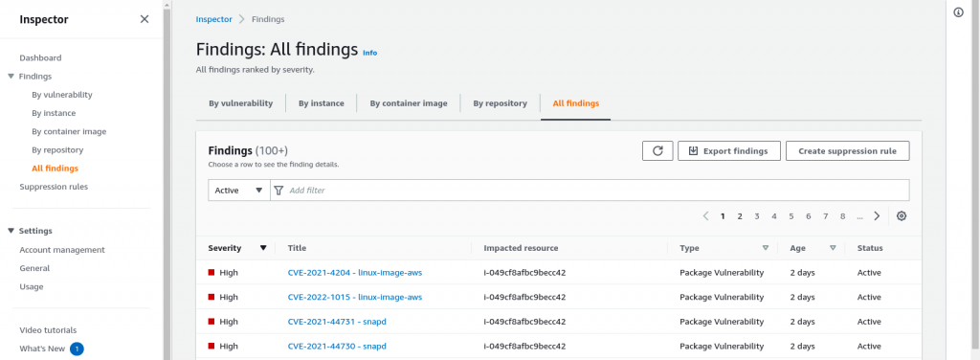Click the Severity column header
This screenshot has width=980, height=360.
coord(224,248)
